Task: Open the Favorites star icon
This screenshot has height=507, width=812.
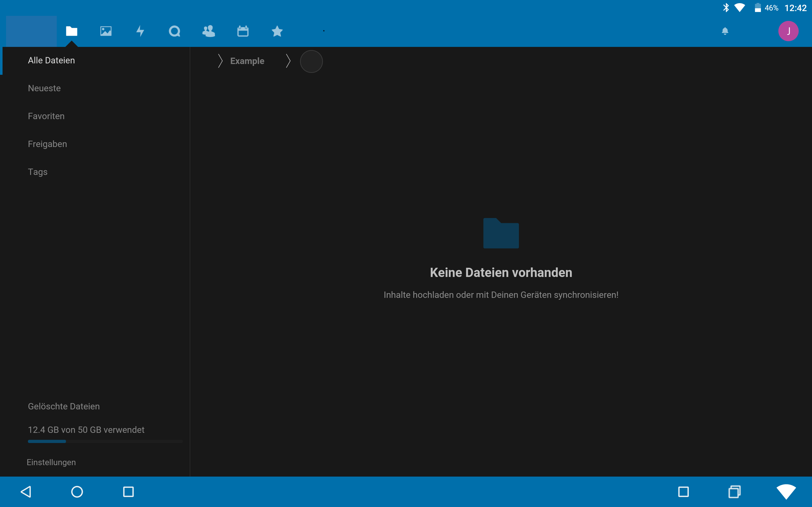Action: point(277,31)
